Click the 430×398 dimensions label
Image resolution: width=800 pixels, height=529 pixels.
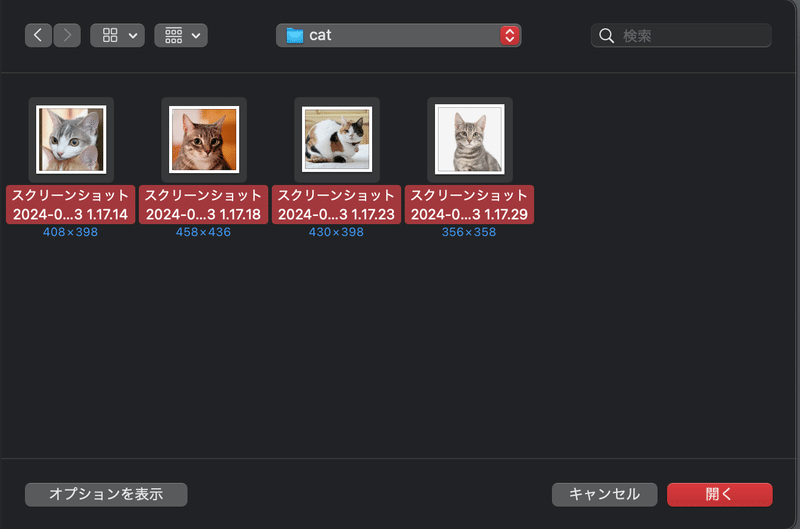(336, 232)
